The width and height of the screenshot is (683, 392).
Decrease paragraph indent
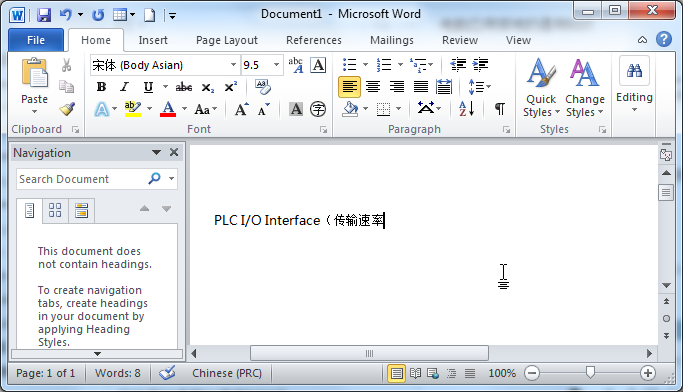(x=458, y=64)
